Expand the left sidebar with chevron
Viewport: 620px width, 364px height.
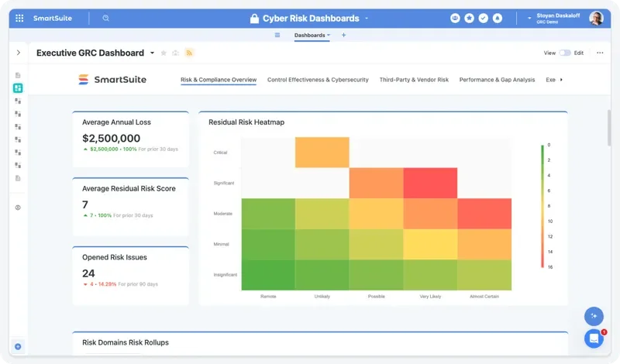click(x=18, y=53)
